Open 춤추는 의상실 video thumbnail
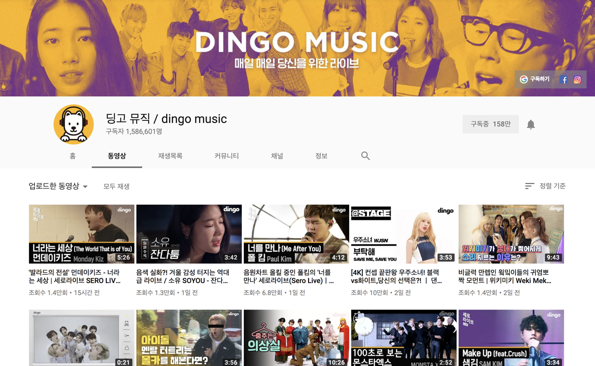 coord(296,338)
